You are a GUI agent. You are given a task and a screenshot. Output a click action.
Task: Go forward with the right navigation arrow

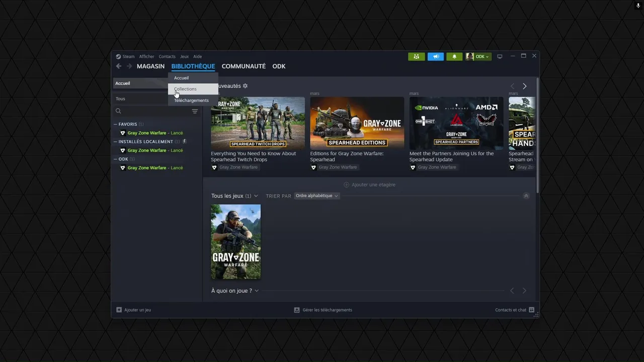(129, 66)
